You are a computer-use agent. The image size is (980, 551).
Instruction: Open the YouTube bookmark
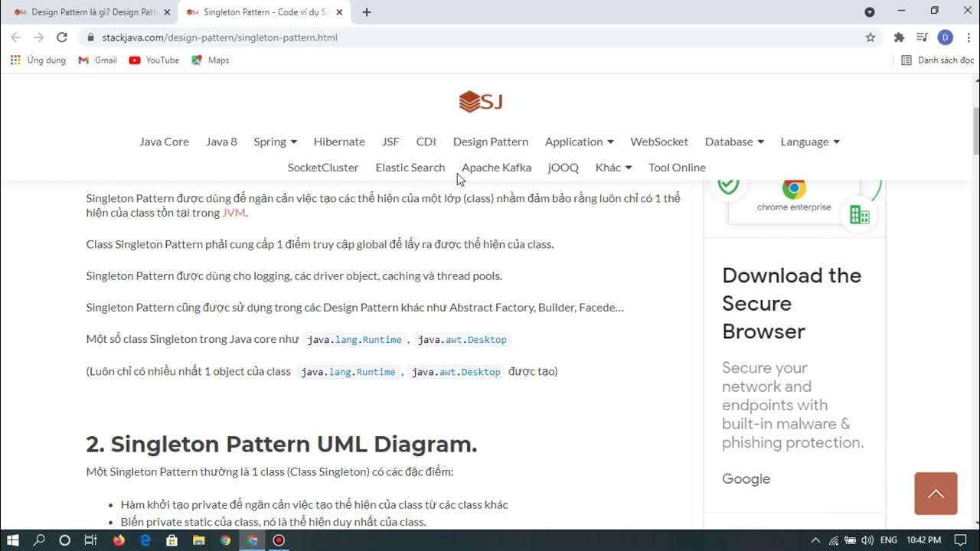pyautogui.click(x=154, y=60)
